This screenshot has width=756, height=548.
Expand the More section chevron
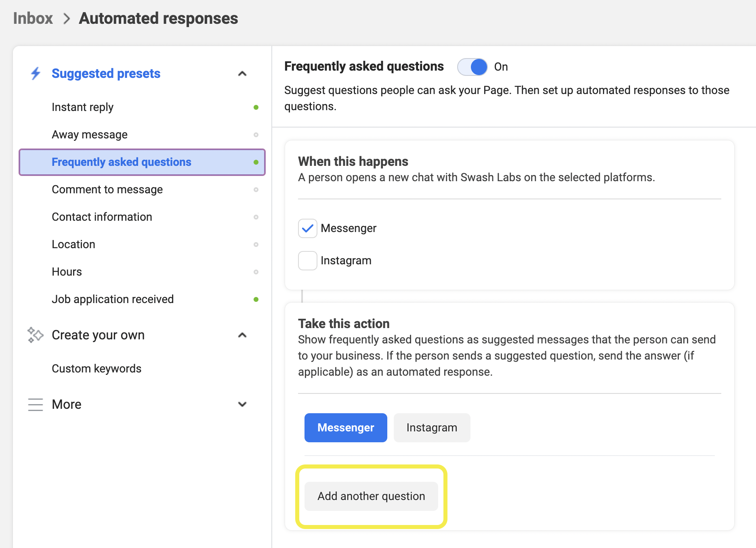tap(242, 404)
